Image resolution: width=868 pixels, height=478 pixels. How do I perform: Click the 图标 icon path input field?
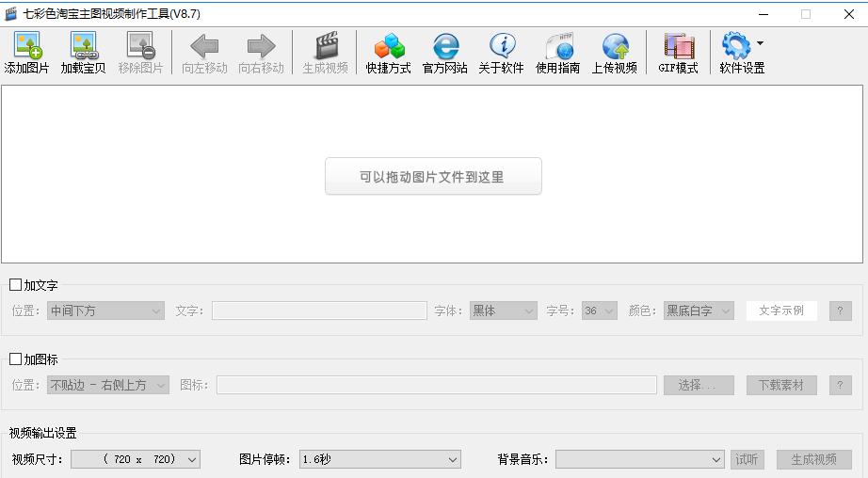437,385
